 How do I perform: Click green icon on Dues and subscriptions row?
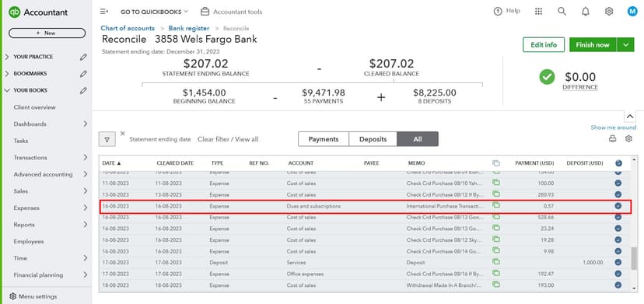pyautogui.click(x=496, y=205)
